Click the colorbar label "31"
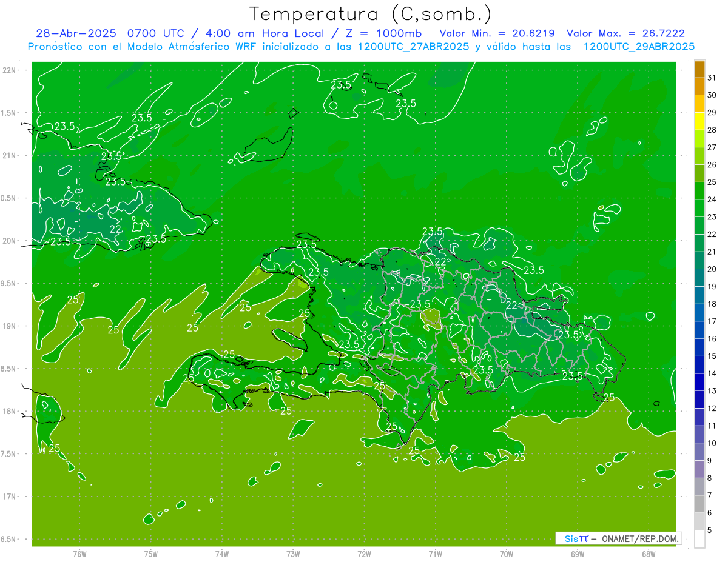 pyautogui.click(x=712, y=78)
